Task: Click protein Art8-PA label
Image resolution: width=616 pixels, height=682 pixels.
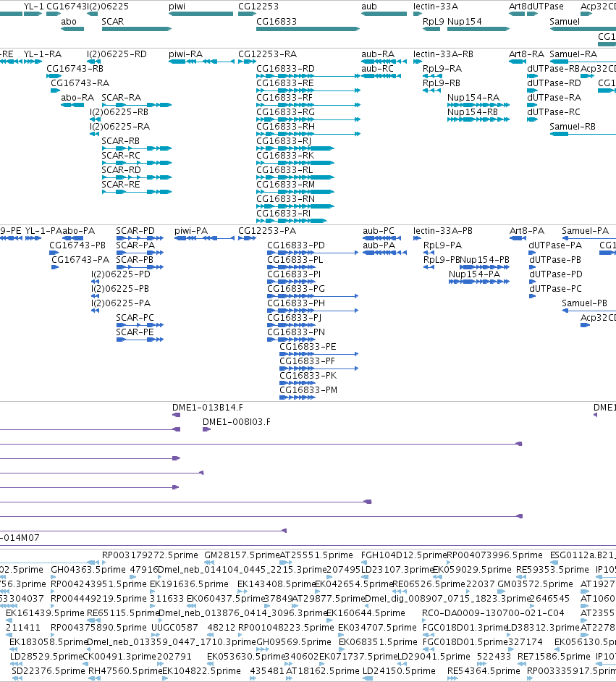Action: [x=527, y=231]
